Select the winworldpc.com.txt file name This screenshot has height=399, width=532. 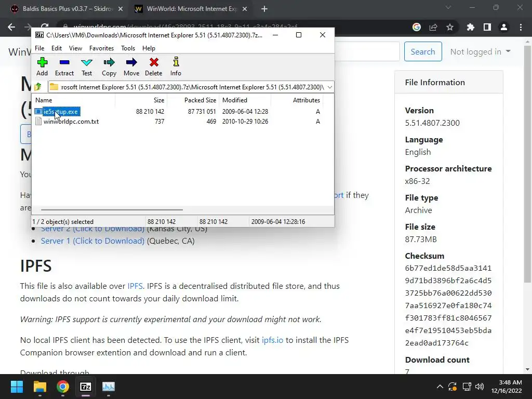(x=71, y=122)
